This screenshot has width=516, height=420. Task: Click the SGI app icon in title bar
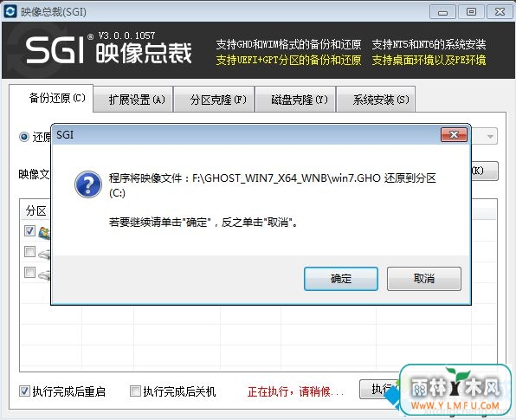coord(10,11)
